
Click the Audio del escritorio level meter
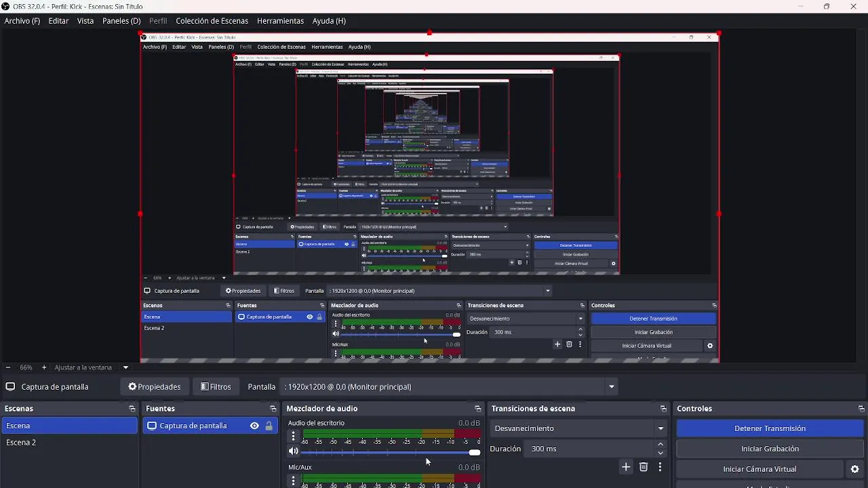click(x=392, y=433)
